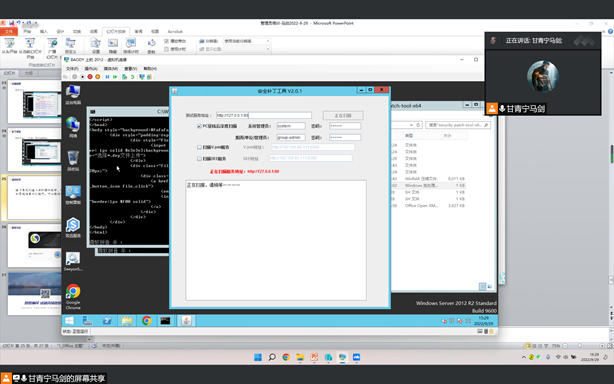Click the group admin password field
This screenshot has height=384, width=614.
point(345,137)
